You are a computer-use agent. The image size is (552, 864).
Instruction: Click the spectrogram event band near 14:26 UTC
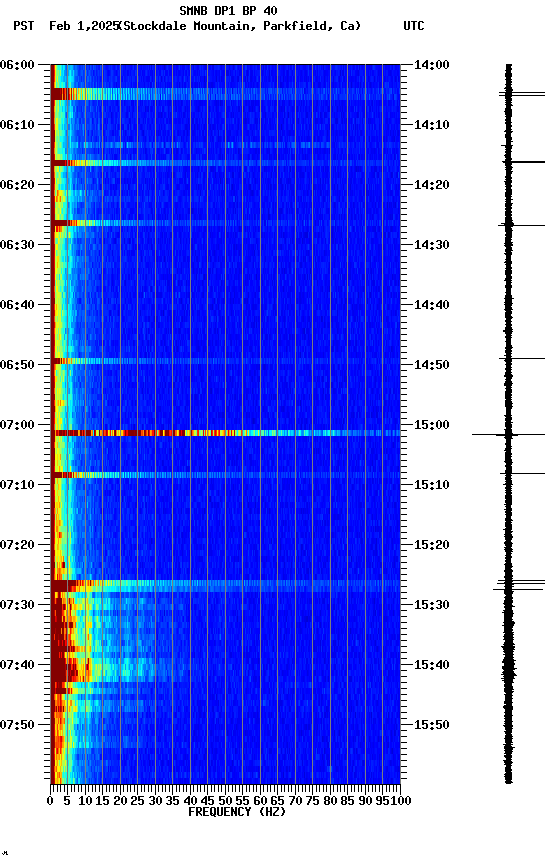point(225,223)
